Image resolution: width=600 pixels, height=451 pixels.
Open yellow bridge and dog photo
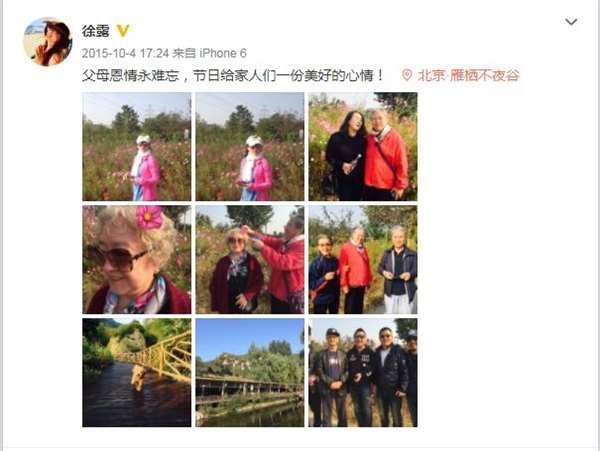click(137, 373)
